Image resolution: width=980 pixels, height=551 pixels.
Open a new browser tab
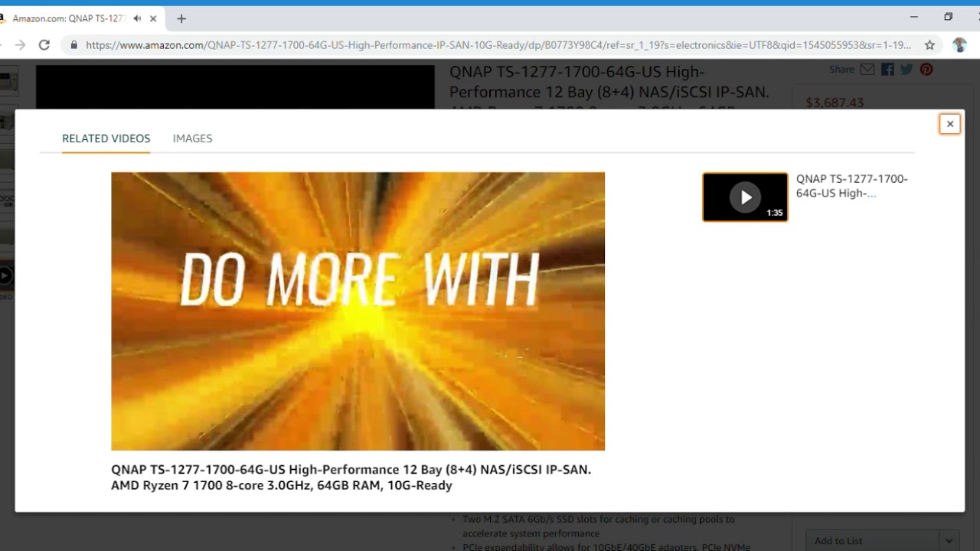tap(181, 18)
